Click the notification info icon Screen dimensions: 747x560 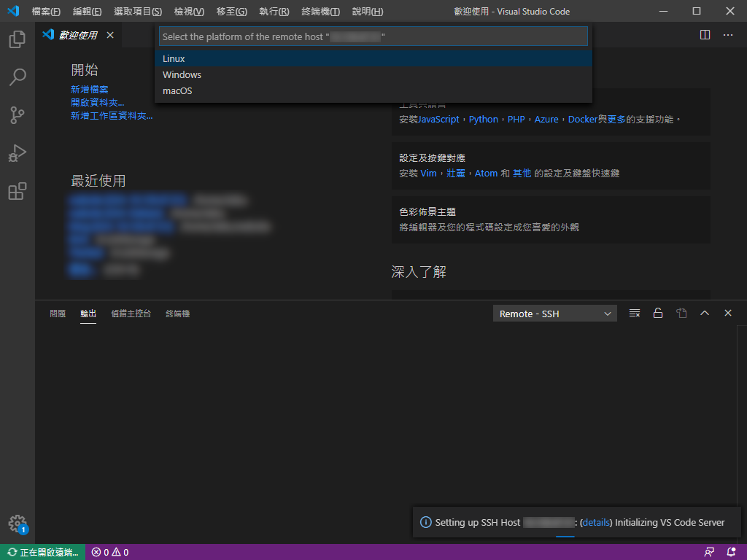point(426,522)
